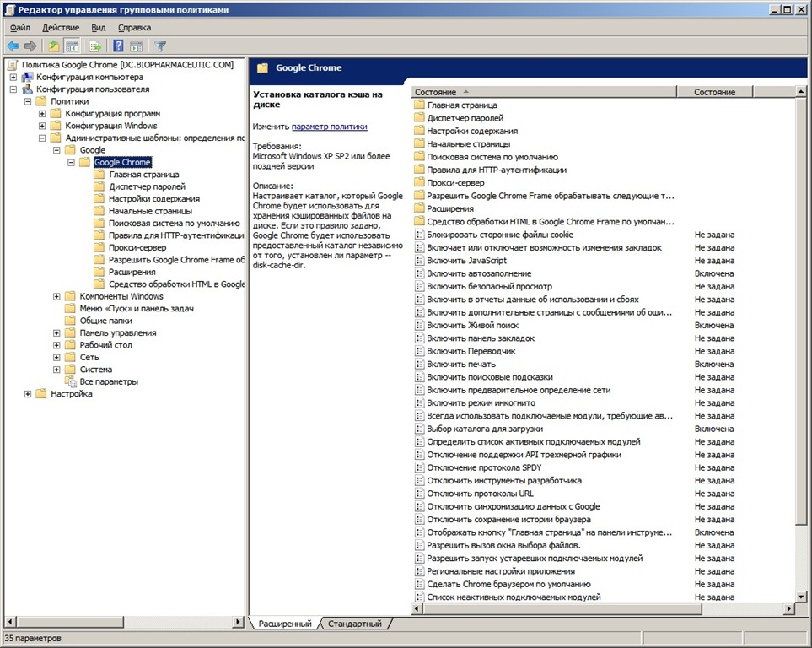The image size is (812, 648).
Task: Open the 'Файл' menu
Action: point(20,28)
